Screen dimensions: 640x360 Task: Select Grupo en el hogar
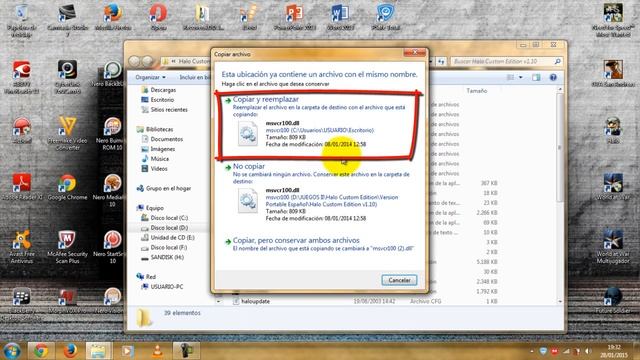point(164,188)
